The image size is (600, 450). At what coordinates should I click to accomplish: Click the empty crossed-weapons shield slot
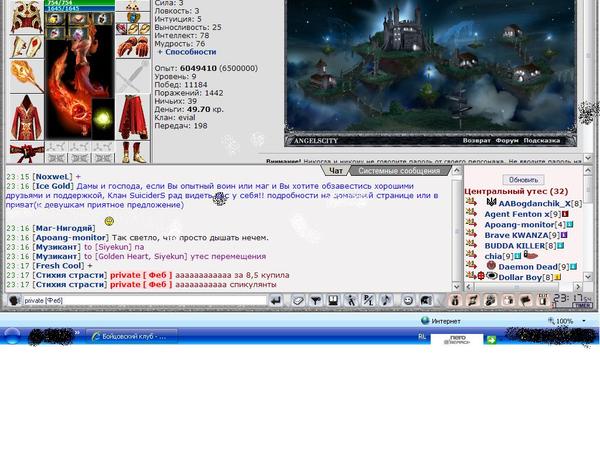(x=133, y=77)
